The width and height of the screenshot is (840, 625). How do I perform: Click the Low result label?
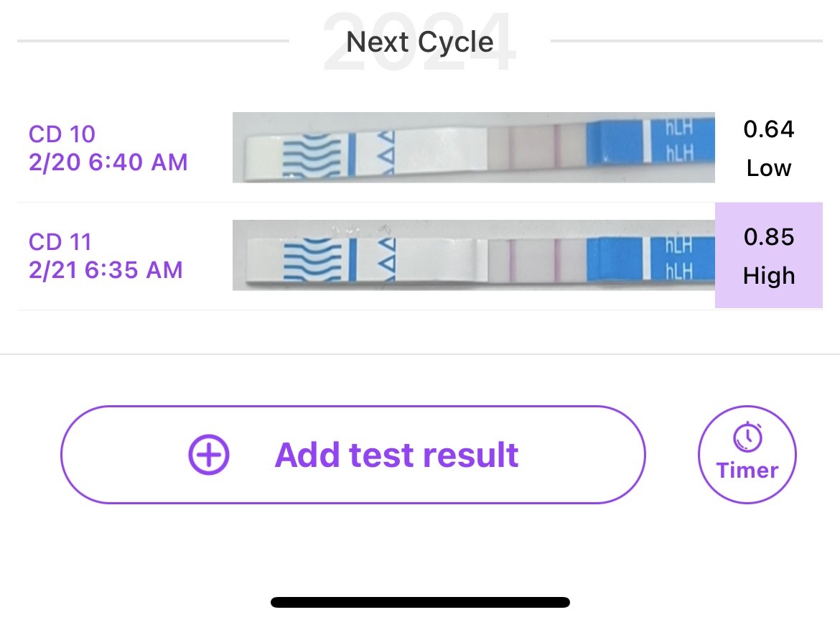pos(769,168)
